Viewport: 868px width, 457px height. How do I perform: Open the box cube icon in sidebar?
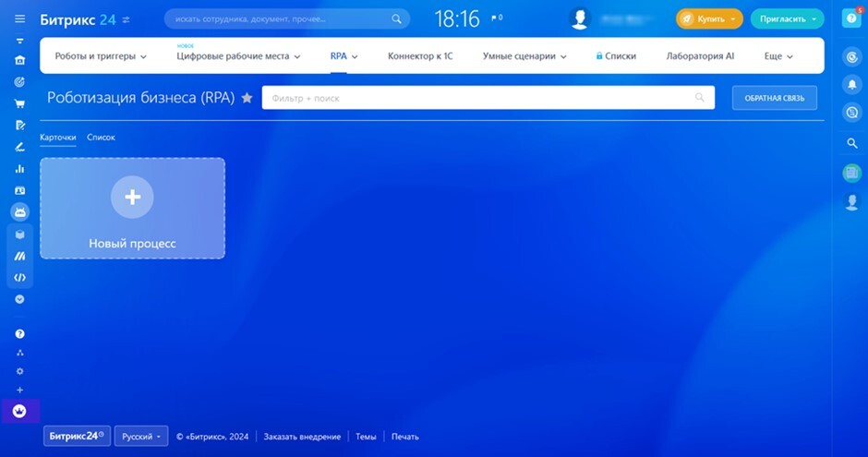19,235
